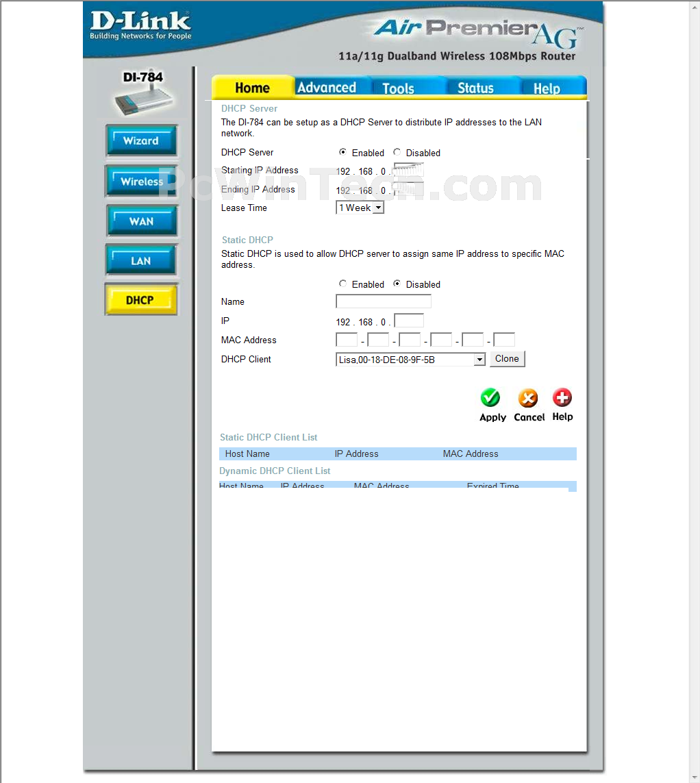Click the Static DHCP IP last octet field
The width and height of the screenshot is (700, 783).
point(409,321)
